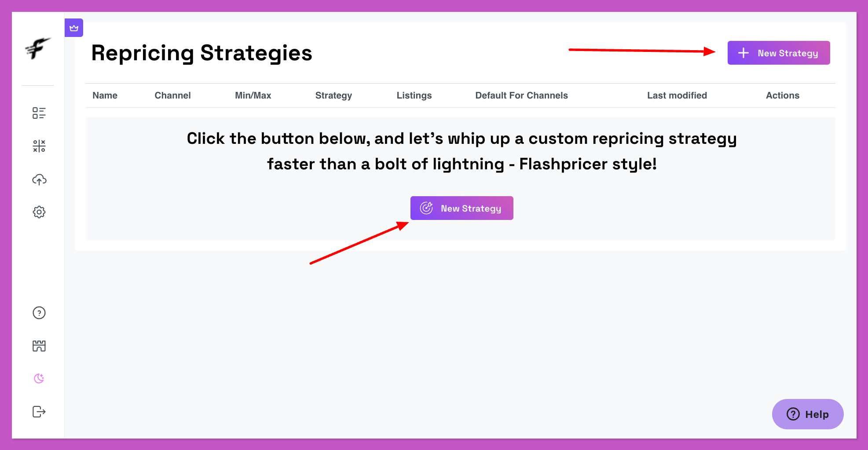Click the logout icon in sidebar

click(39, 412)
